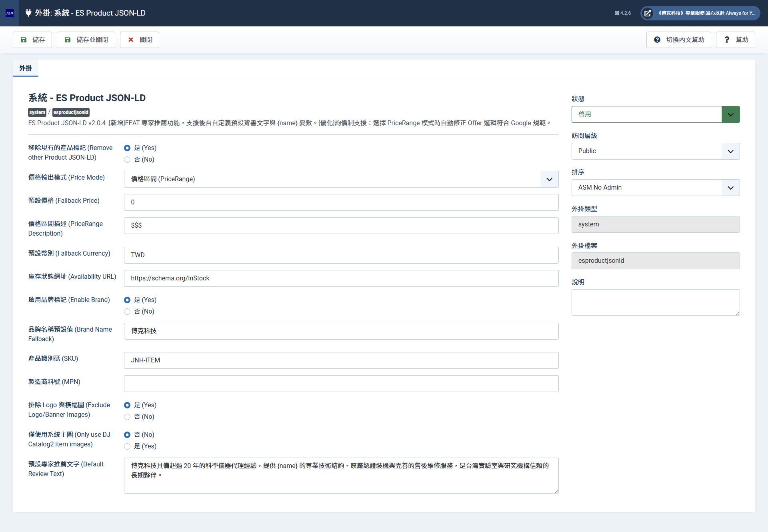Viewport: 768px width, 532px height.
Task: Click the plugin crown icon in the title bar
Action: point(28,13)
